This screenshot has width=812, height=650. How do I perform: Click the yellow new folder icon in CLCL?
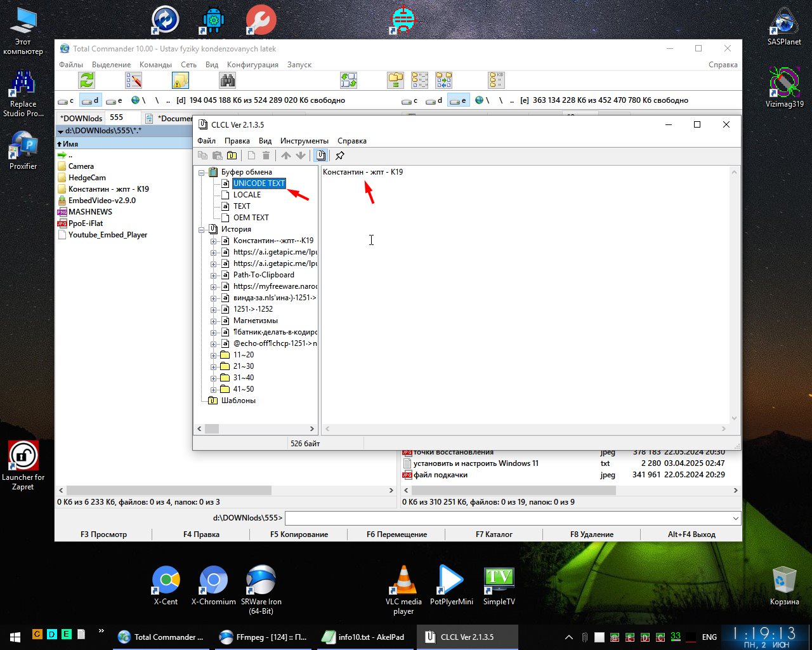(232, 156)
